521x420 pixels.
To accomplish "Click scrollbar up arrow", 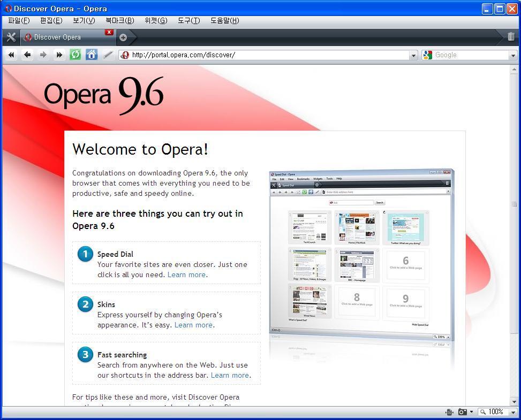I will (x=514, y=70).
